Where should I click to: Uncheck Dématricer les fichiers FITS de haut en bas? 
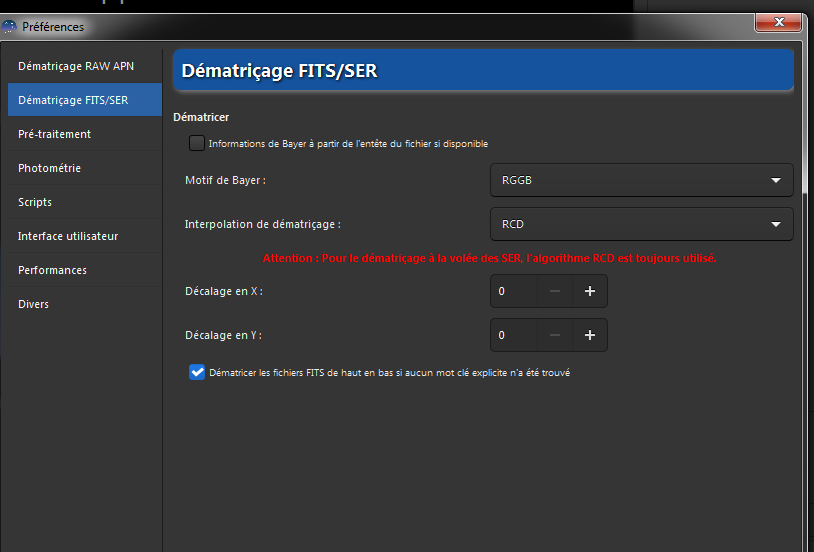[x=197, y=372]
